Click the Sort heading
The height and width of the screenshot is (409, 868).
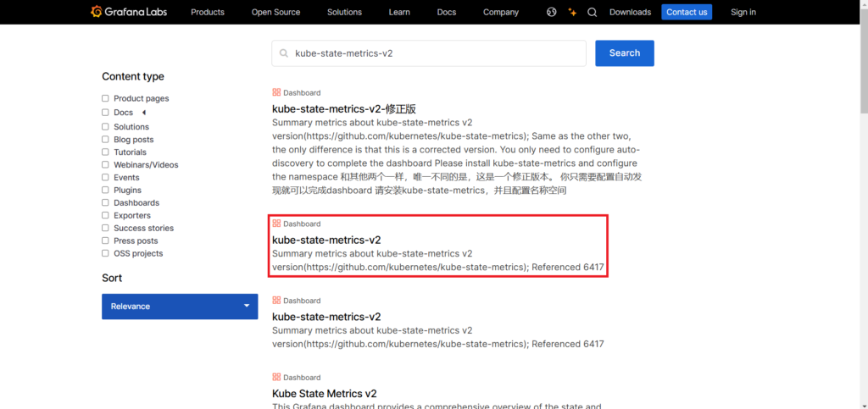112,278
